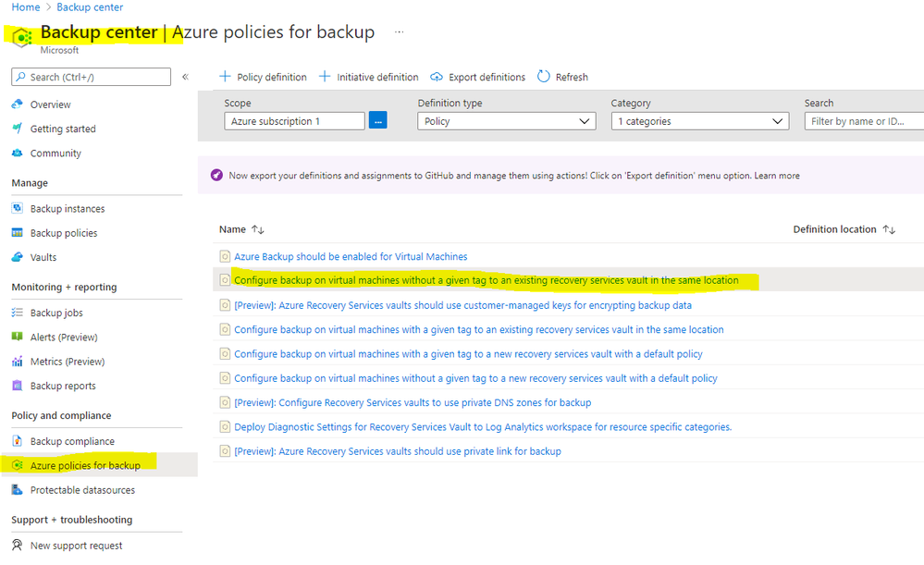Image resolution: width=924 pixels, height=565 pixels.
Task: Click the rocket icon in the info banner
Action: pos(216,175)
